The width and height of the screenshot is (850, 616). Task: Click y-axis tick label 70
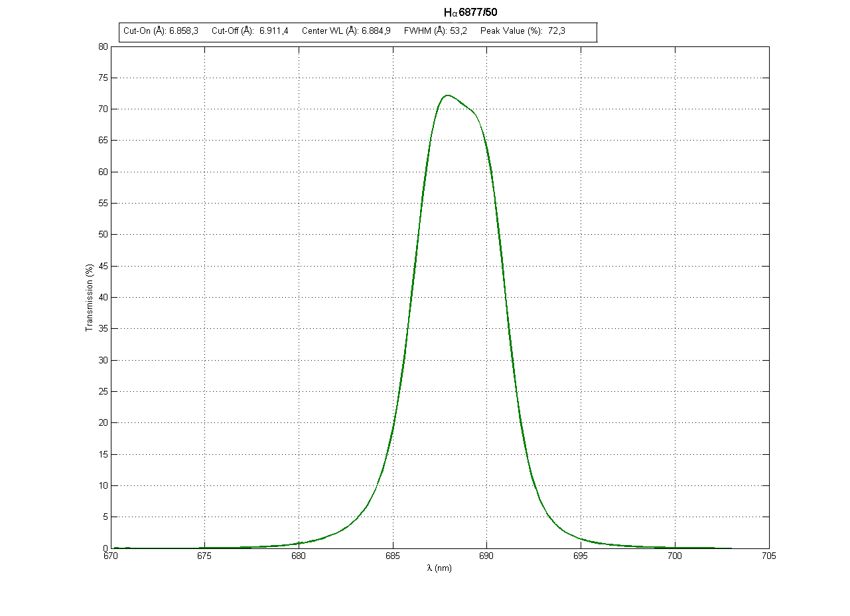click(103, 109)
